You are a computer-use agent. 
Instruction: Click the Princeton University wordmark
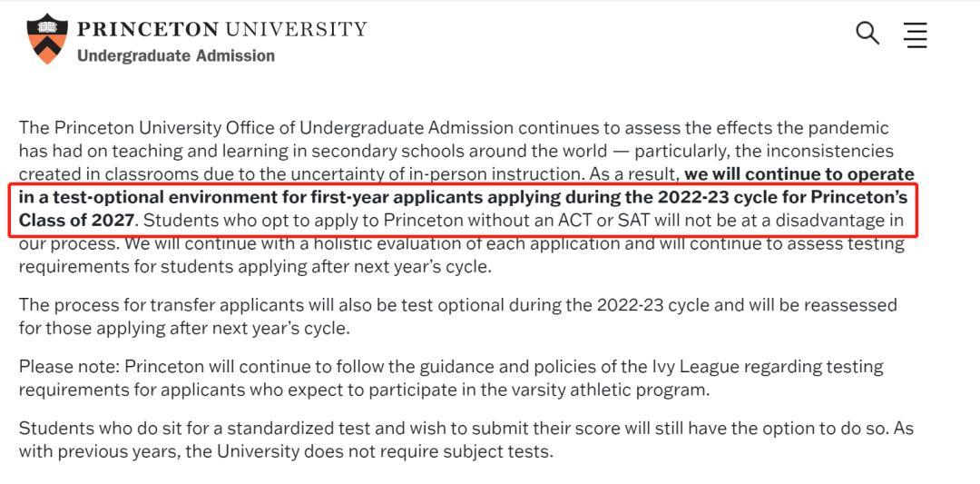[x=222, y=29]
